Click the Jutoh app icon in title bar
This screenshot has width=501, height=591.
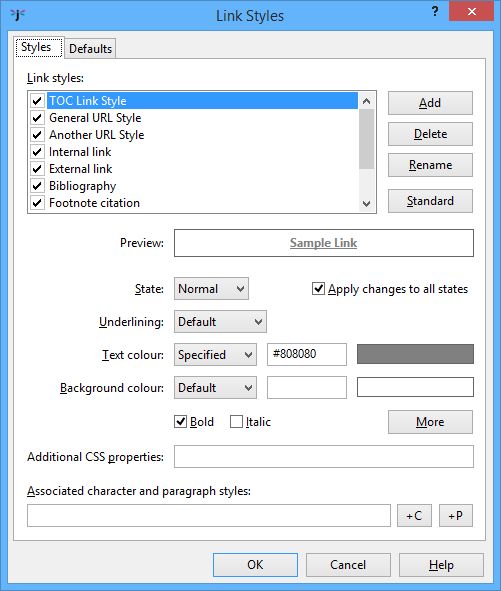pyautogui.click(x=17, y=14)
